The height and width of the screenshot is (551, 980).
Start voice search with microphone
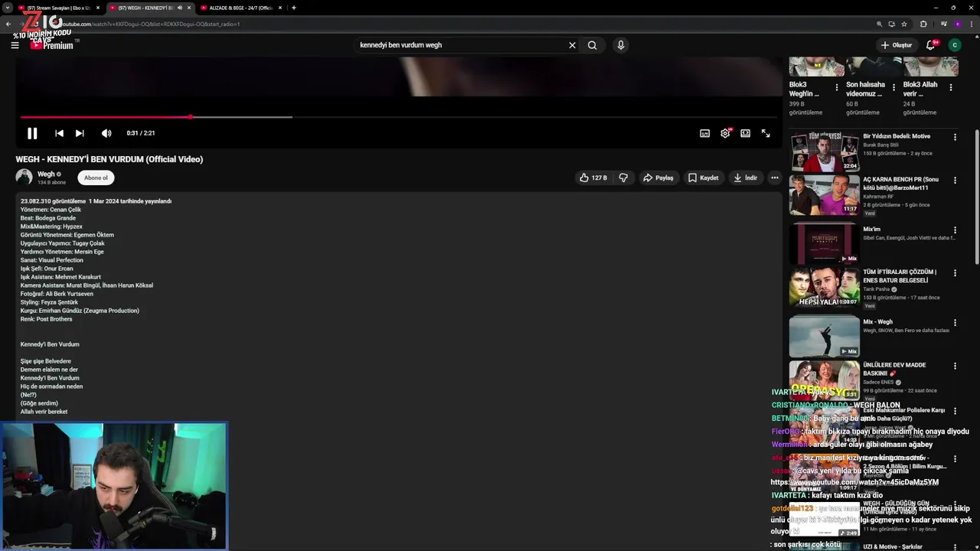tap(621, 45)
